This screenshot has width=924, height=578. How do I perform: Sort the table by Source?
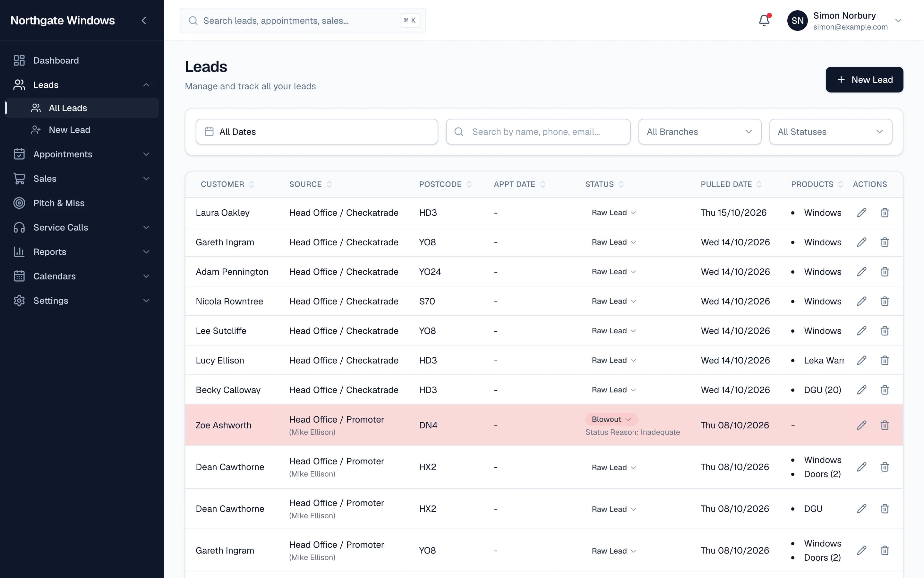[310, 184]
